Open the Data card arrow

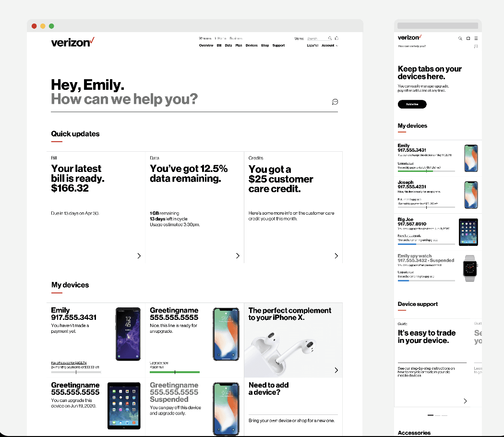(x=238, y=255)
